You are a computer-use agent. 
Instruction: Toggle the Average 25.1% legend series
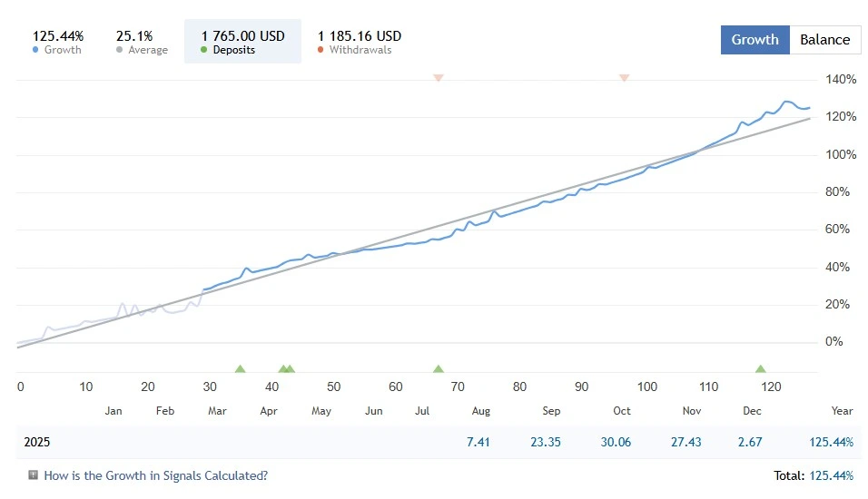(x=142, y=43)
